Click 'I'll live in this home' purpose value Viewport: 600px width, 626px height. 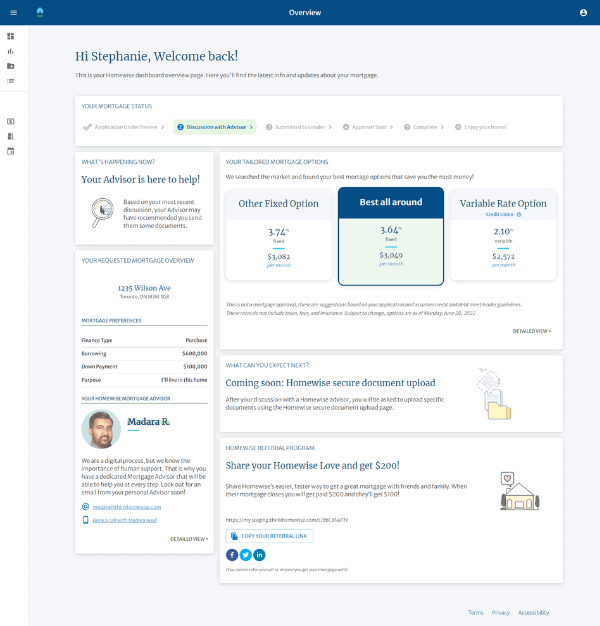tap(184, 380)
